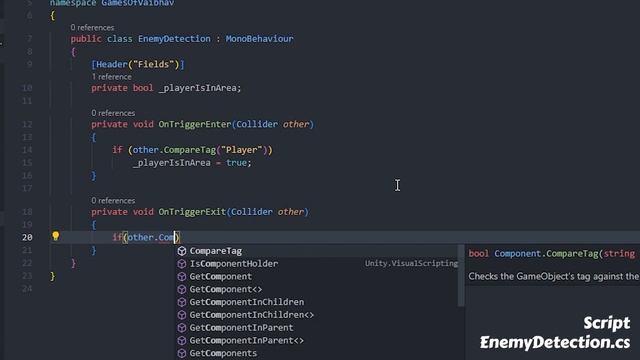
Task: Click the 'Checks the GameObject's tag' description
Action: 553,276
